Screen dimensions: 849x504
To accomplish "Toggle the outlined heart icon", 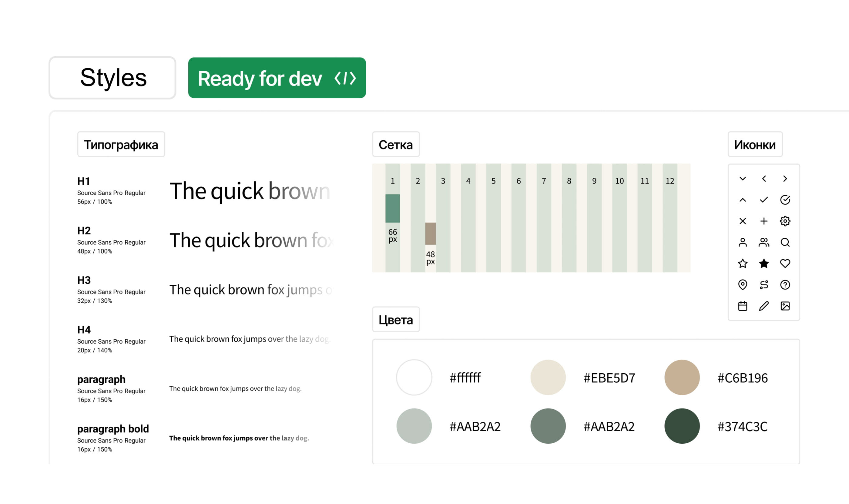I will tap(785, 264).
